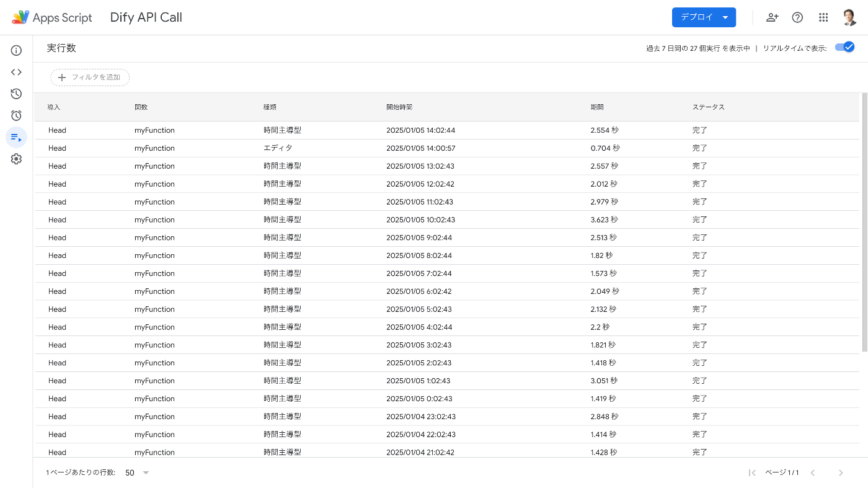Sort by the ステータス column header
Screen dimensions: 868x488
[x=709, y=107]
